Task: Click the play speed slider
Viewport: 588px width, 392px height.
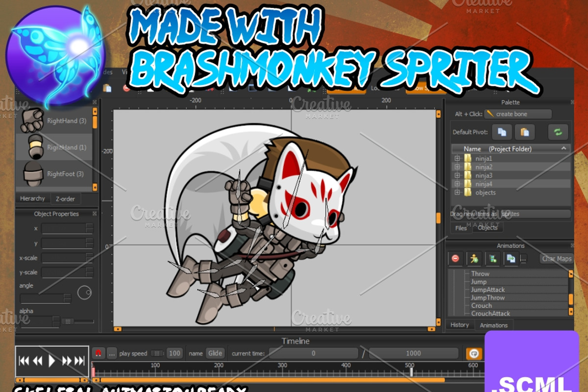Action: (x=158, y=353)
